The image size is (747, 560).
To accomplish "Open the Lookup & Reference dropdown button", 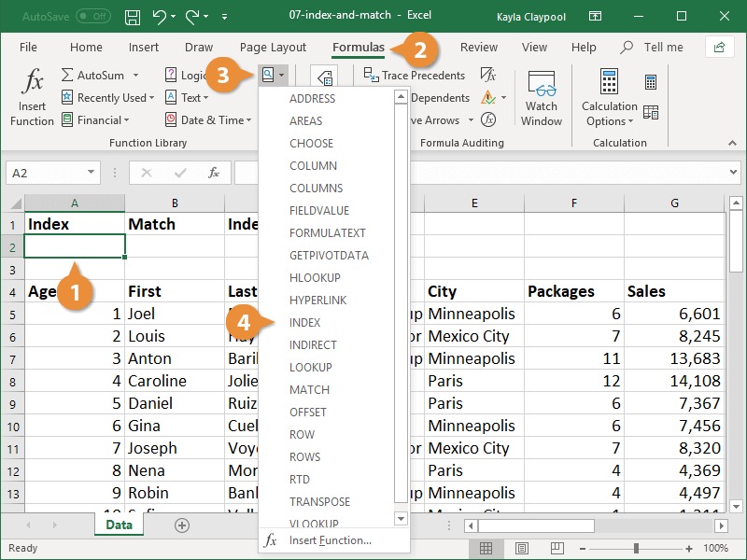I will pos(274,75).
